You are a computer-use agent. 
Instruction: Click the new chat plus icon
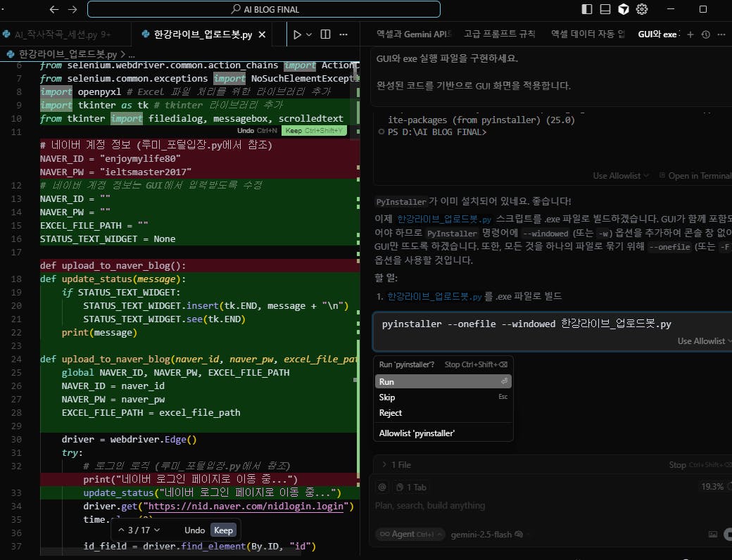pyautogui.click(x=690, y=34)
